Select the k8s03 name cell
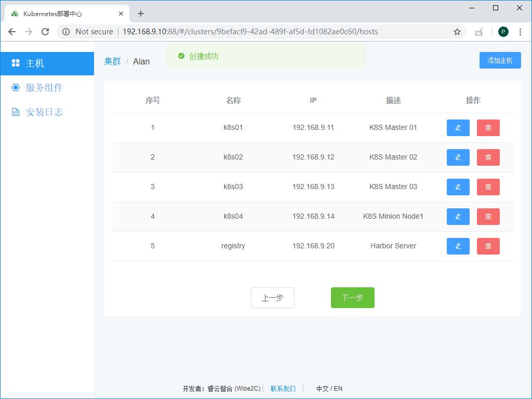Screen dimensions: 532x399 click(233, 187)
